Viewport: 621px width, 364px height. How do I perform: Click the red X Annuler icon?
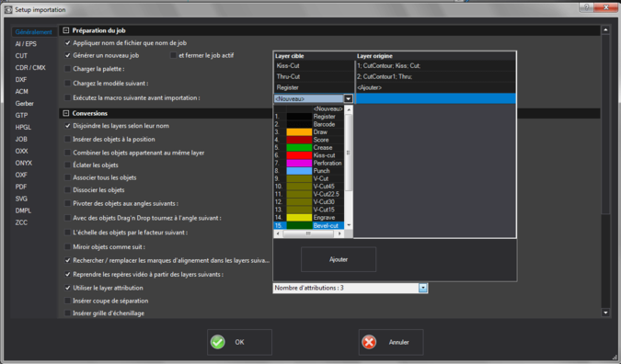(369, 342)
